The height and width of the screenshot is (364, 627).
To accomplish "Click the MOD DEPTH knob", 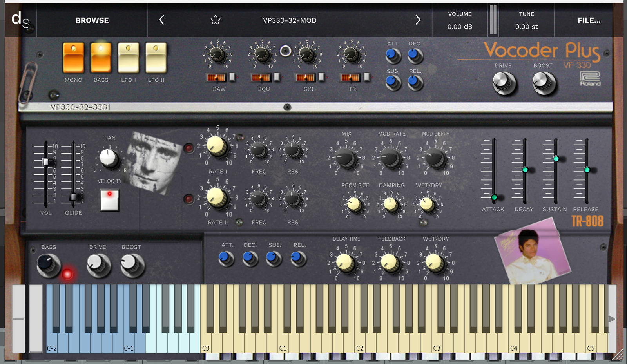I will point(435,158).
